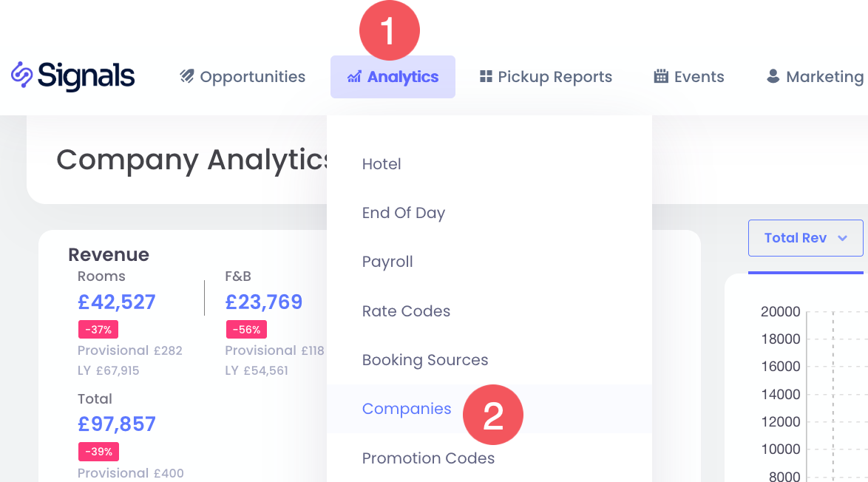Go to Booking Sources
The image size is (868, 482).
coord(425,360)
